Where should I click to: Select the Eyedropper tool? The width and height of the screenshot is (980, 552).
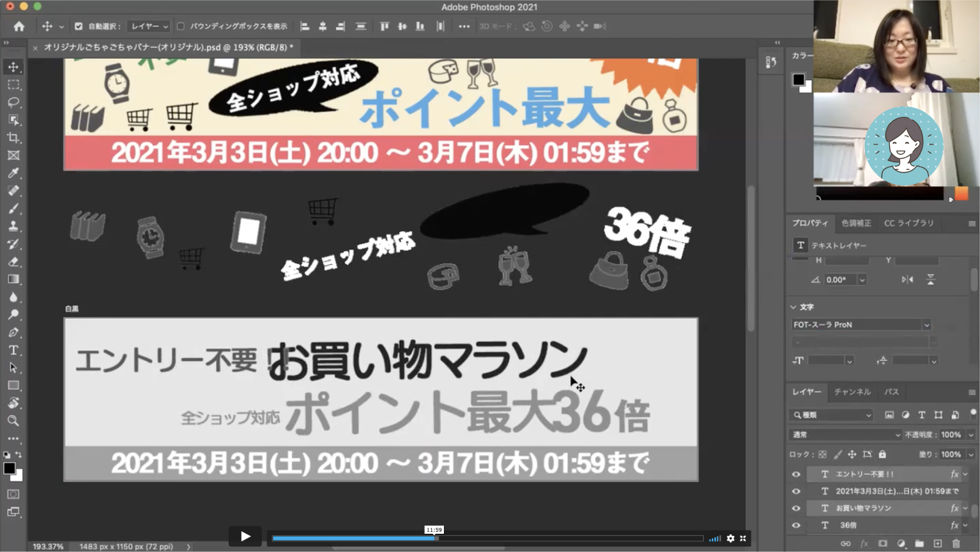coord(13,173)
